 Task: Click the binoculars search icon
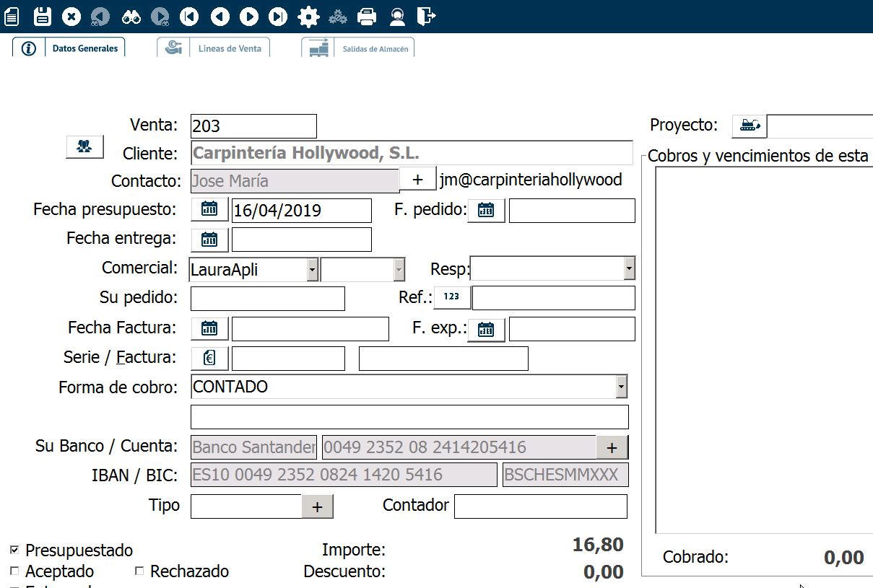click(131, 16)
